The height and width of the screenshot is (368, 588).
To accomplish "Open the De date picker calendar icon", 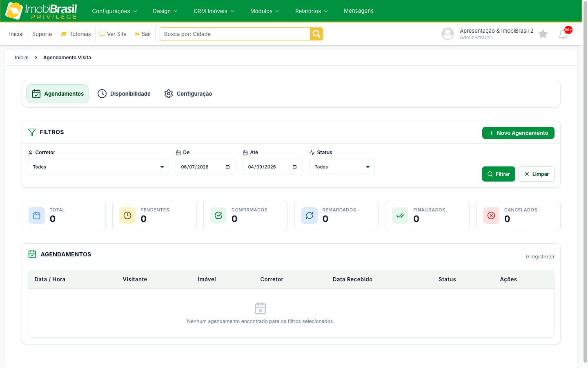I will click(x=227, y=167).
